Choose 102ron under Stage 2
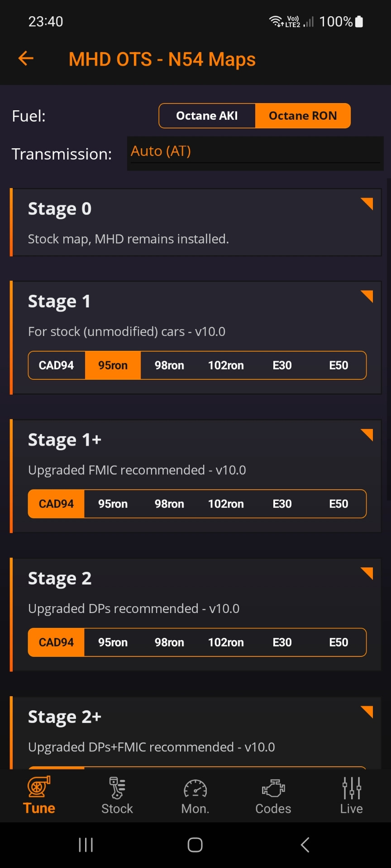Image resolution: width=391 pixels, height=868 pixels. (x=226, y=642)
